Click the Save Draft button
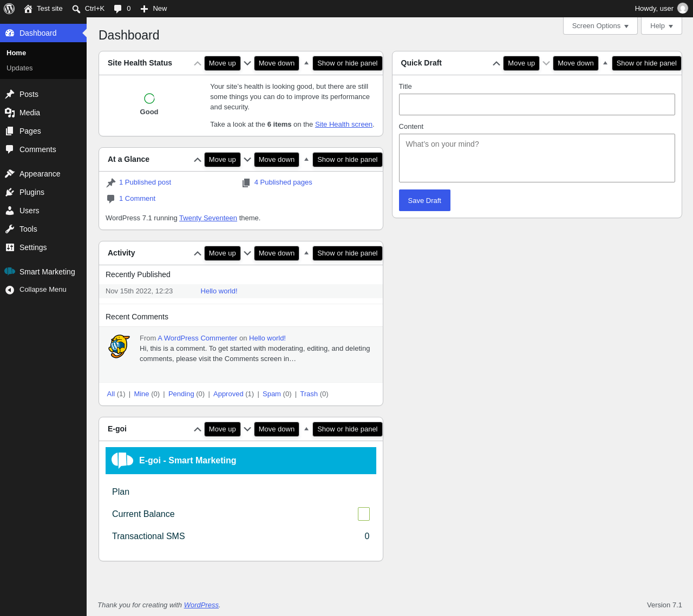 [x=424, y=200]
